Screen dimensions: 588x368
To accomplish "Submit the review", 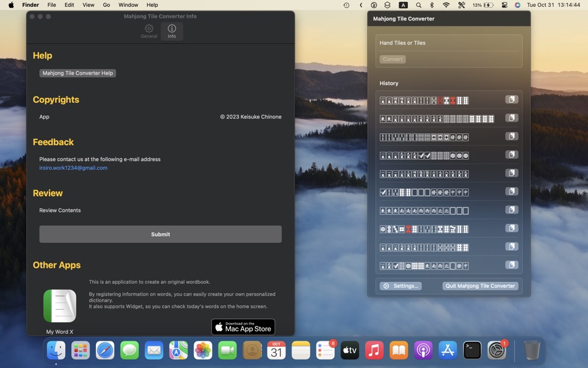I will [160, 234].
